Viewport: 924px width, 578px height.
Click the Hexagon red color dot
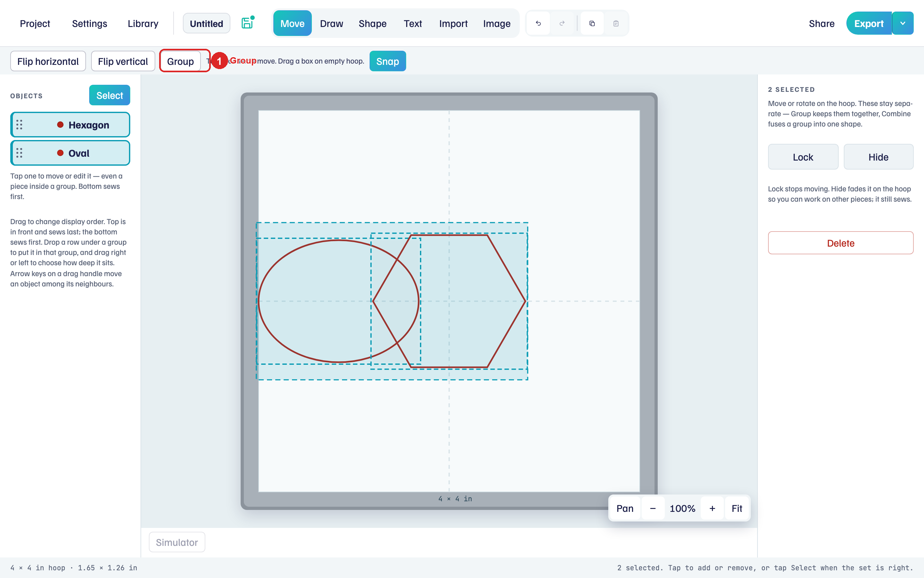pyautogui.click(x=60, y=125)
